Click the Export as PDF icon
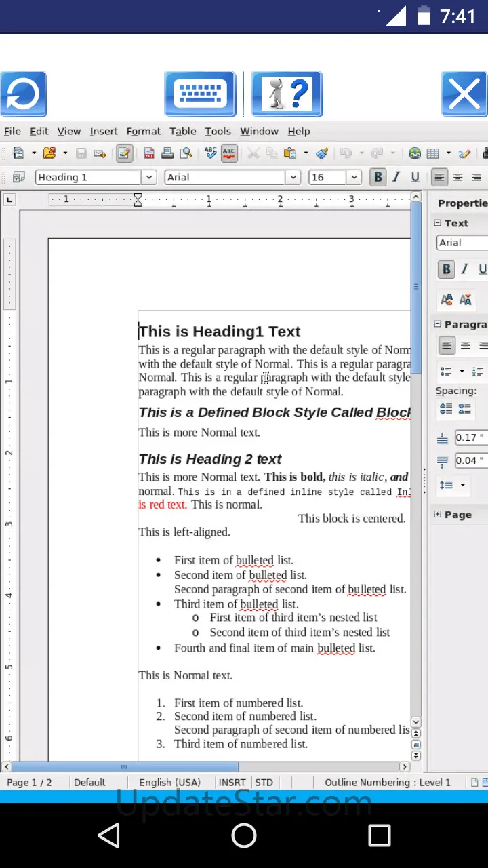Screen dimensions: 488x868 (148, 153)
